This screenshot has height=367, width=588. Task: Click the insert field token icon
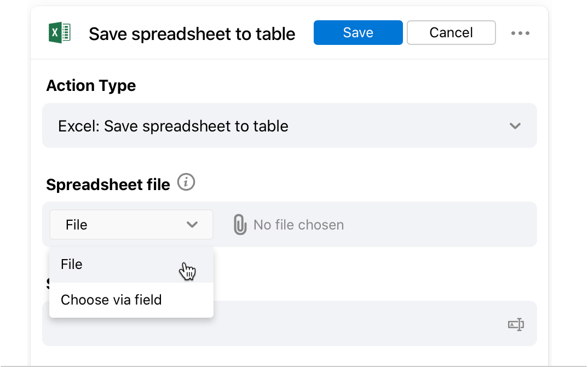coord(516,324)
